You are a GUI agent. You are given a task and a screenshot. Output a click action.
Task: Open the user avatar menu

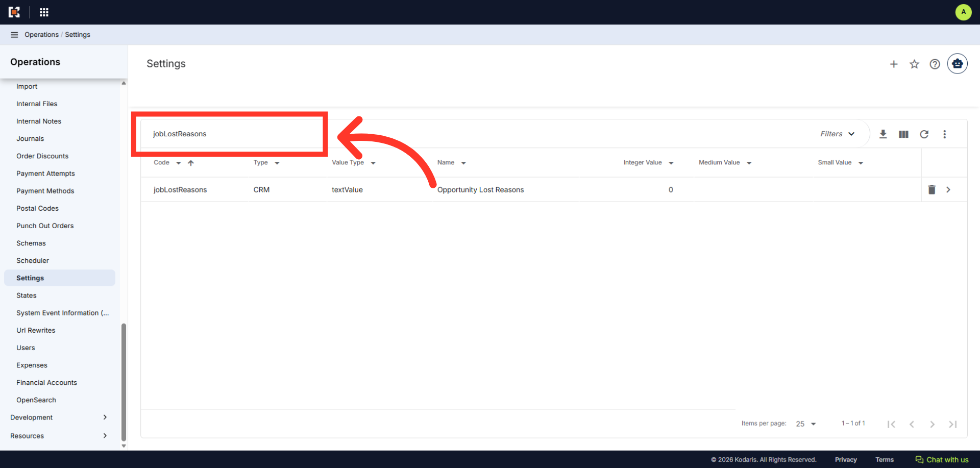[963, 12]
